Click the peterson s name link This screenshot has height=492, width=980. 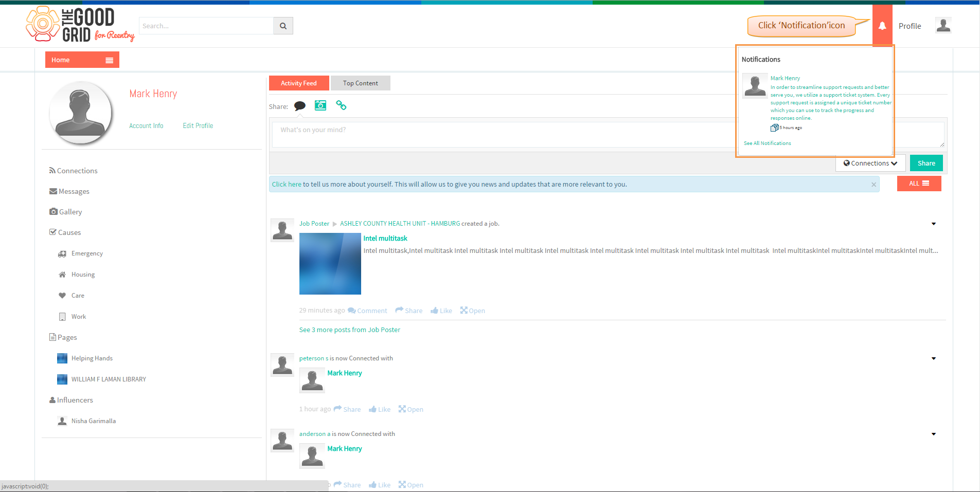pos(314,358)
